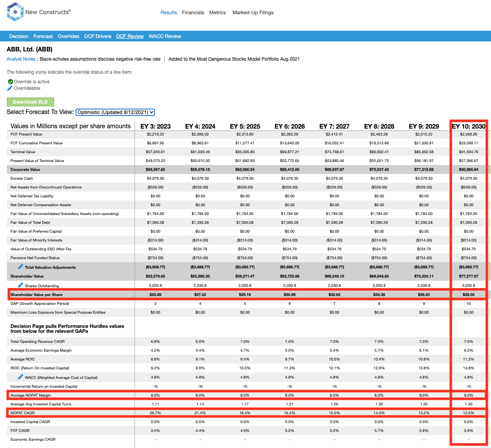Click the green Override is active checkmark icon
The height and width of the screenshot is (448, 491).
point(10,82)
